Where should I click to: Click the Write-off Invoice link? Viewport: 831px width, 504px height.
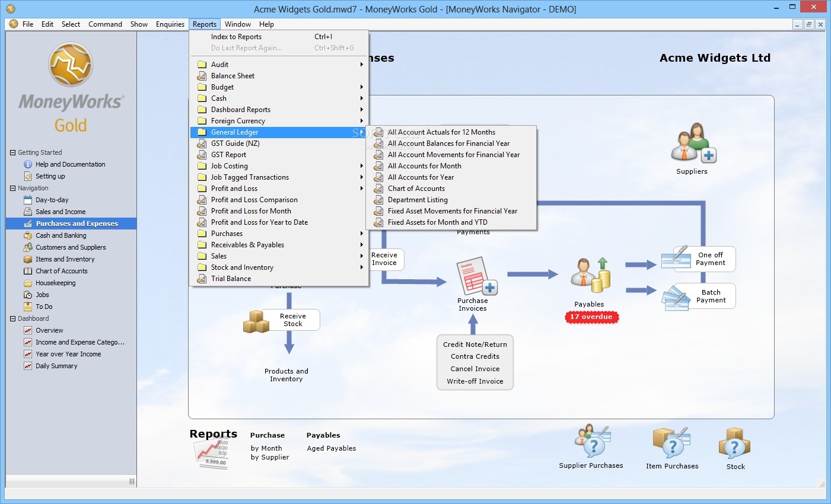[475, 381]
